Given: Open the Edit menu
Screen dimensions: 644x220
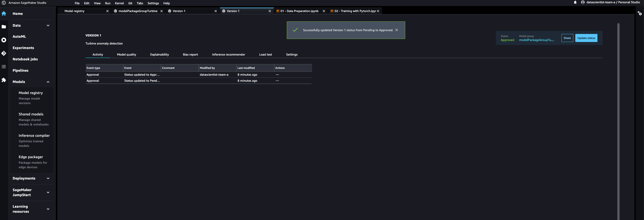Looking at the screenshot, I should coord(87,3).
